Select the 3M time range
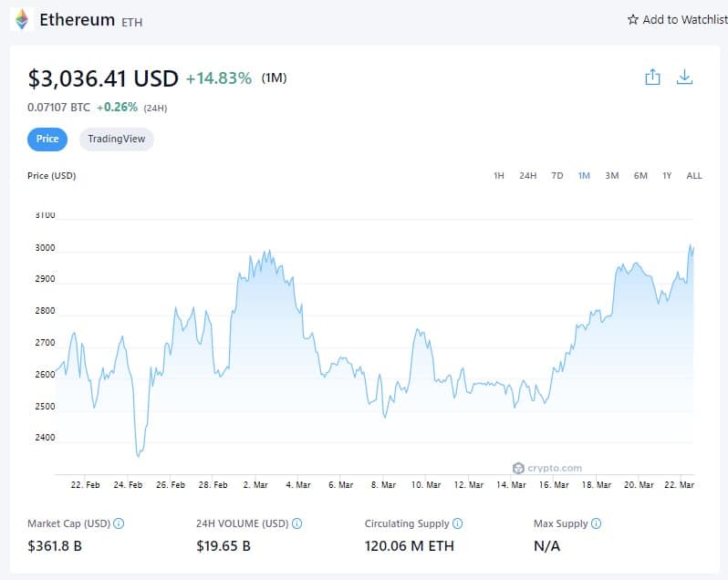This screenshot has width=728, height=580. pos(612,175)
